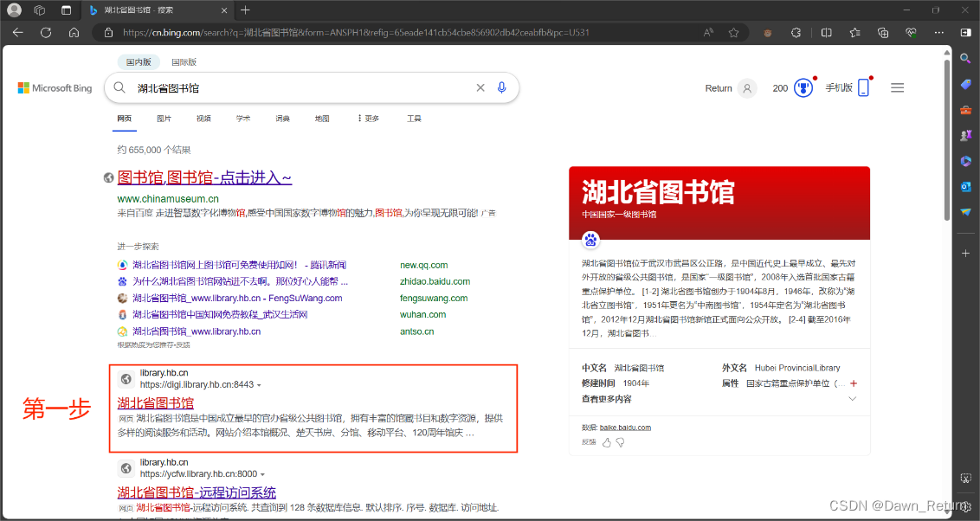
Task: Open the tab actions menu icon
Action: click(67, 10)
